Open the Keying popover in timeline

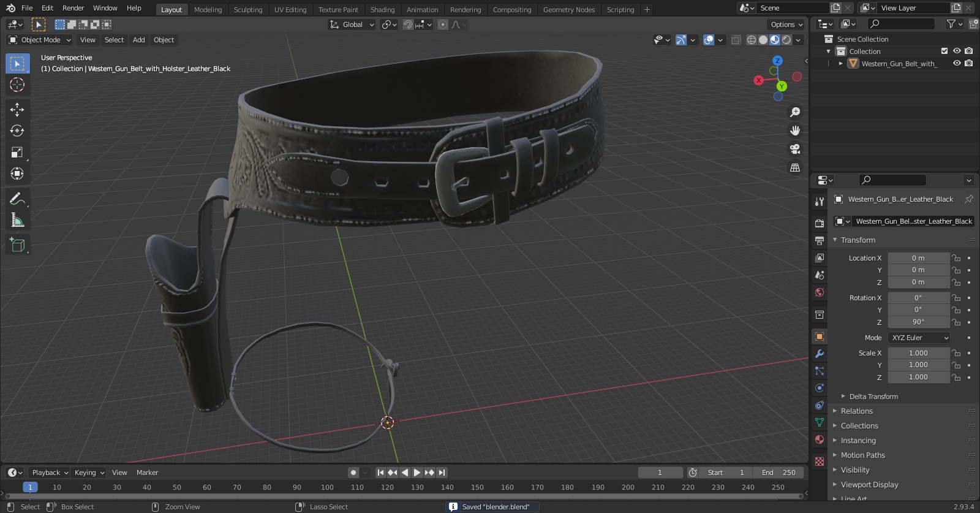[89, 473]
